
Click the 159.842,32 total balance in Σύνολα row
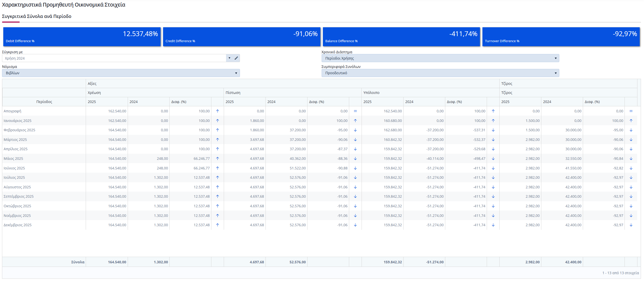coord(393,262)
